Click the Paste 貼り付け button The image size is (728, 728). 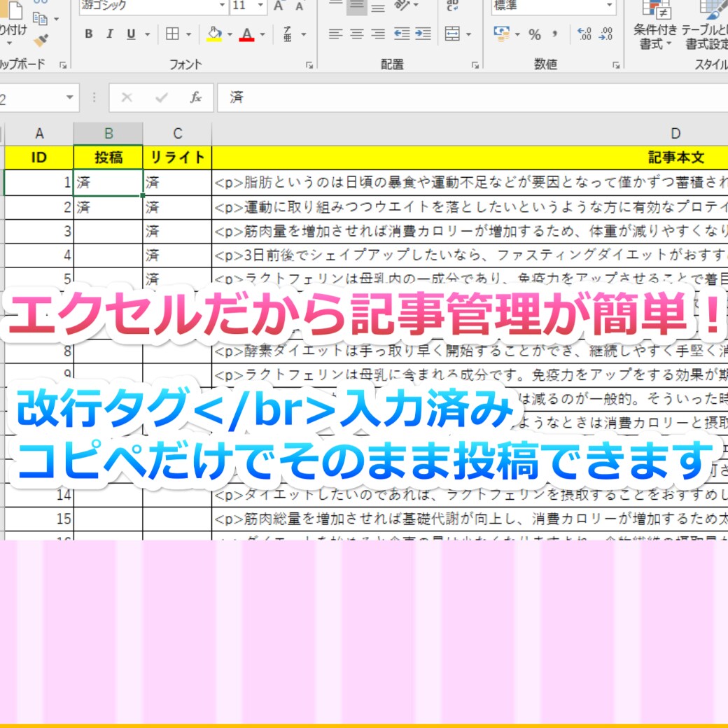13,22
